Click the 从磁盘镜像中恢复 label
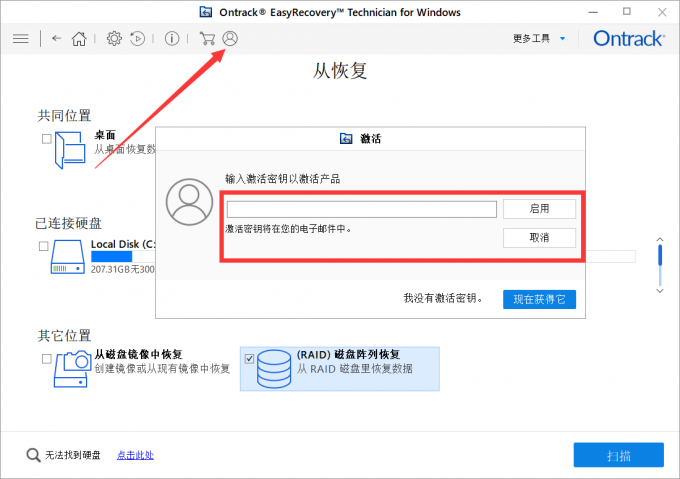 pyautogui.click(x=138, y=355)
